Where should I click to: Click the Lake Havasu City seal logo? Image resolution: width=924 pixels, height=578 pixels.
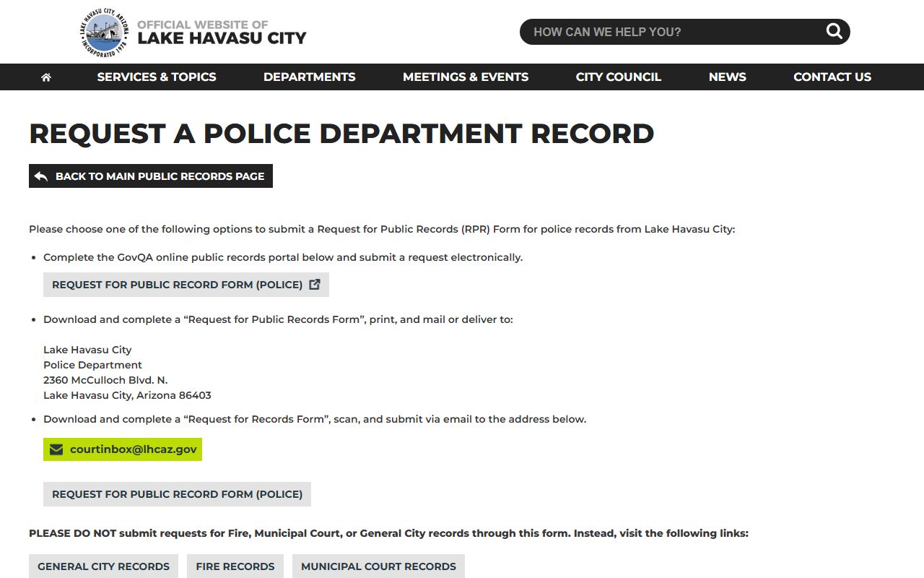click(x=105, y=32)
